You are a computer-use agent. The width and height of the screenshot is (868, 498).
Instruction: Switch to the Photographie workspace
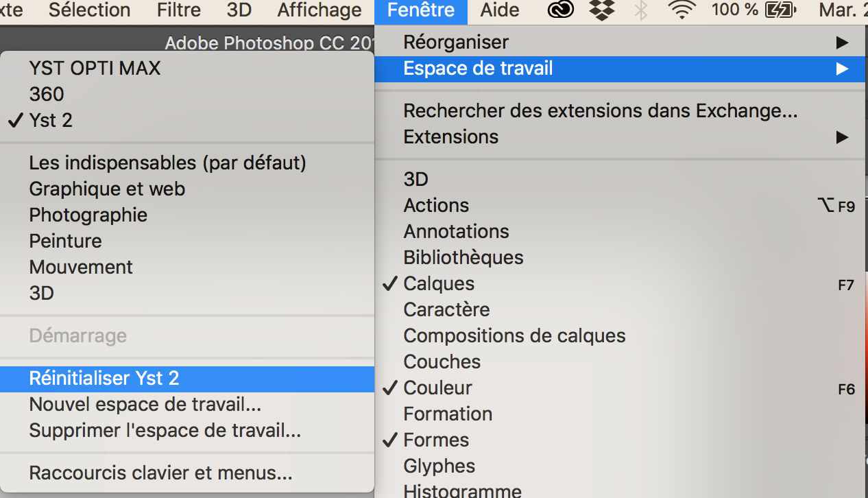(88, 215)
